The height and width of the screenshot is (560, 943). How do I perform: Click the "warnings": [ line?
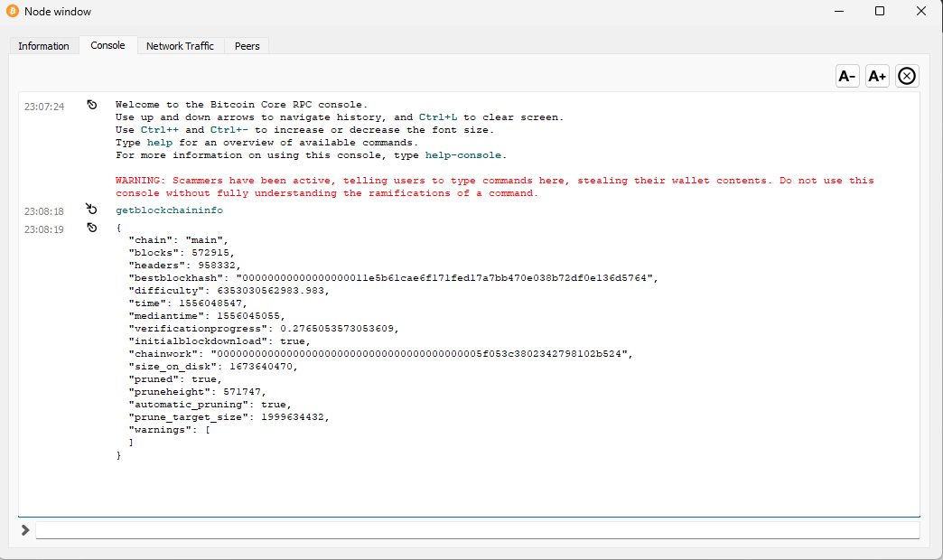click(169, 429)
